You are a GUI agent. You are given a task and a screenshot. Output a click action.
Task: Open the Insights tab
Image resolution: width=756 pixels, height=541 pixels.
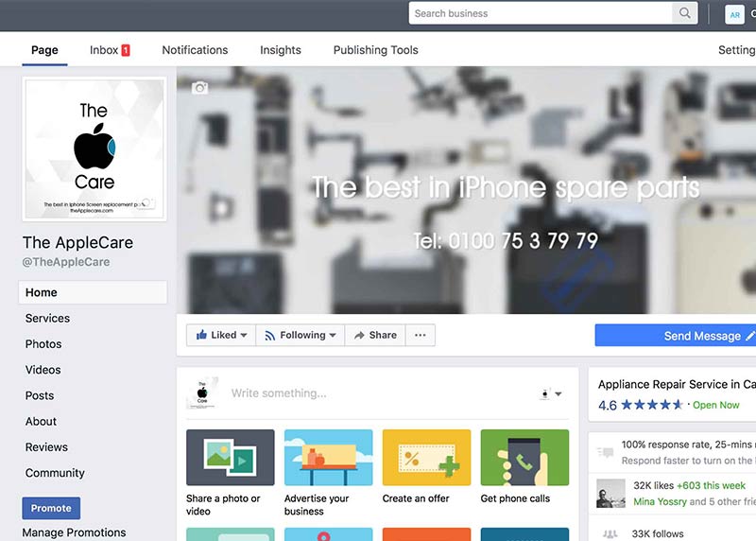coord(281,50)
